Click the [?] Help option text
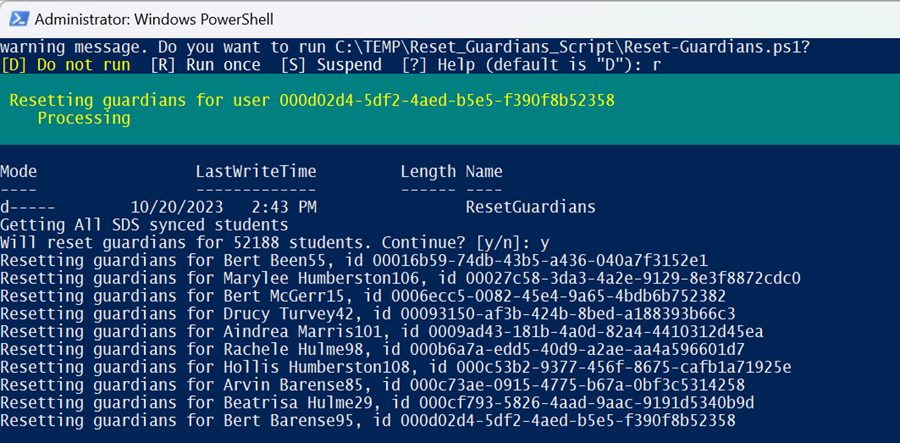This screenshot has width=900, height=443. (x=430, y=65)
